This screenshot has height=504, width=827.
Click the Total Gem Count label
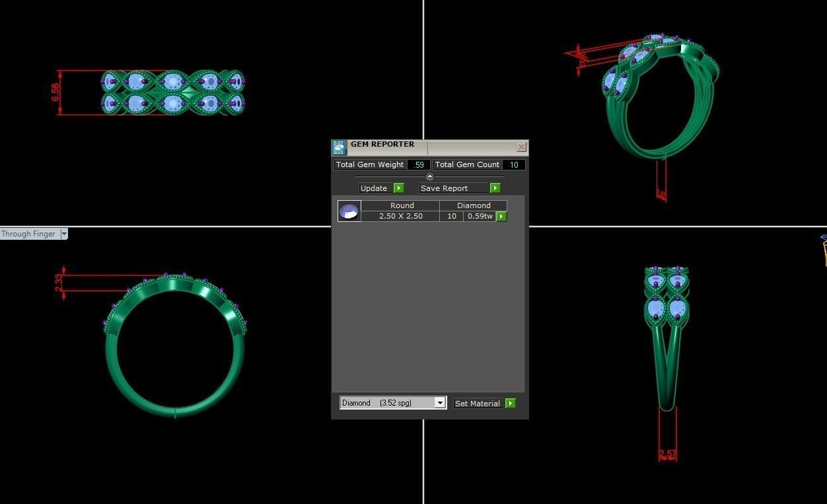tap(467, 164)
